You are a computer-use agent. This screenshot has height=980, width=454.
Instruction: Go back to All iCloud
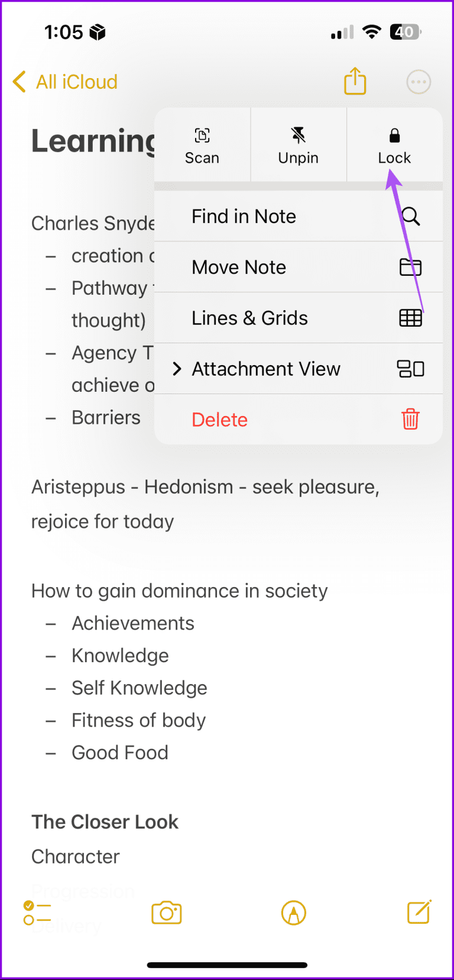pos(66,82)
